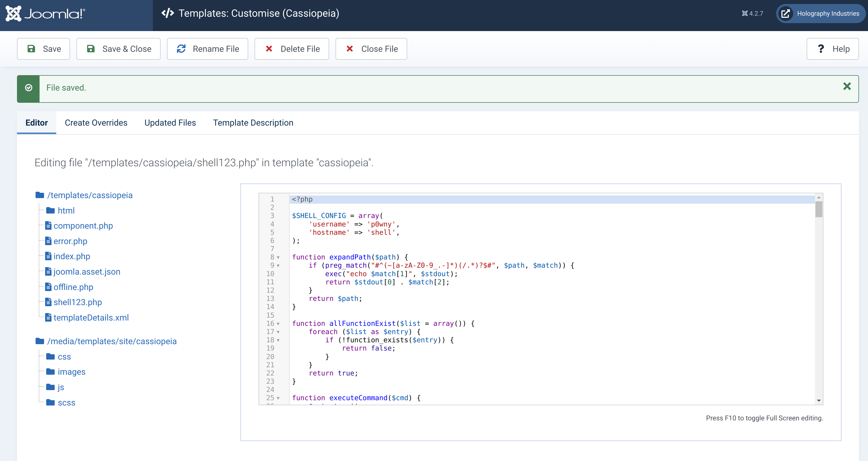Viewport: 868px width, 461px height.
Task: Click the images folder icon
Action: pyautogui.click(x=50, y=371)
